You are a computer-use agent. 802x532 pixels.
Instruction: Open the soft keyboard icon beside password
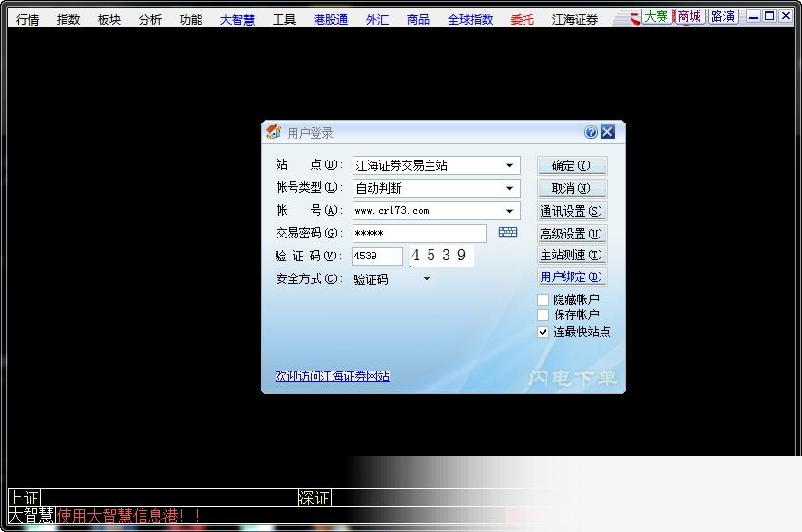click(x=507, y=233)
